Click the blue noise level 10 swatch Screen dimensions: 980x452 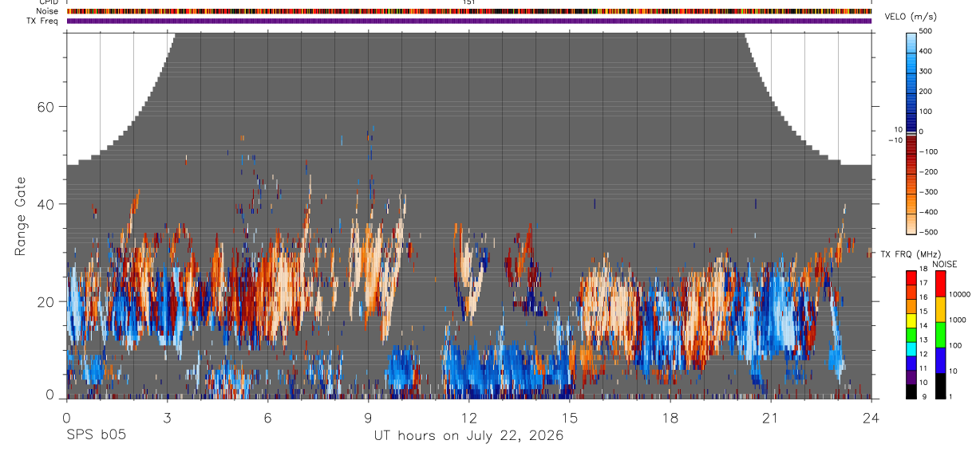(x=941, y=360)
